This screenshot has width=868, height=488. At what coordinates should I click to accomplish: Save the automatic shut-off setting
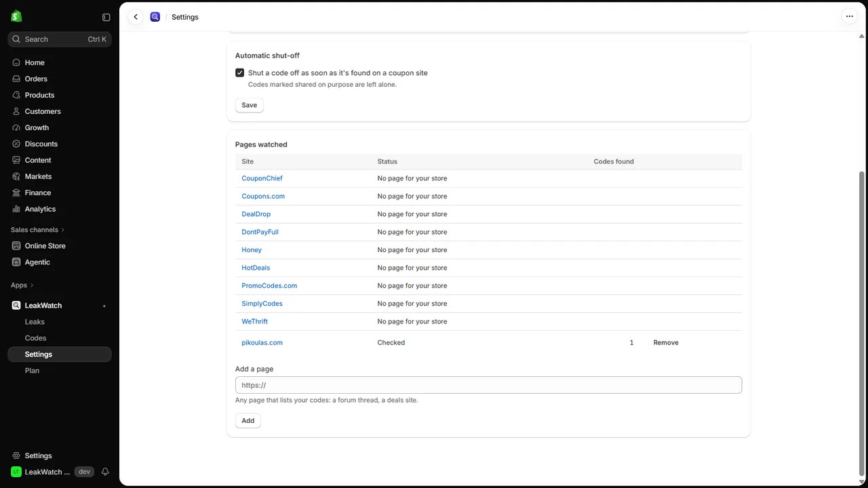click(x=250, y=105)
